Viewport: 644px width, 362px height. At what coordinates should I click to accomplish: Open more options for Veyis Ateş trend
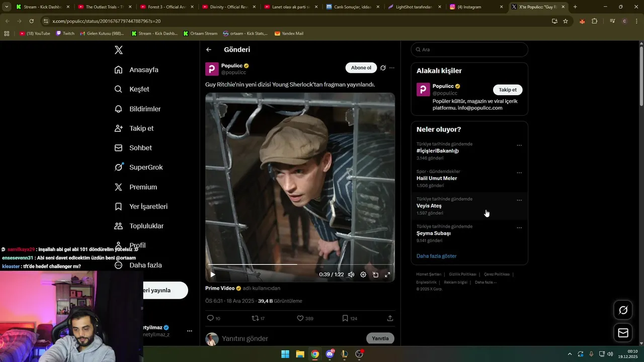[x=519, y=200]
